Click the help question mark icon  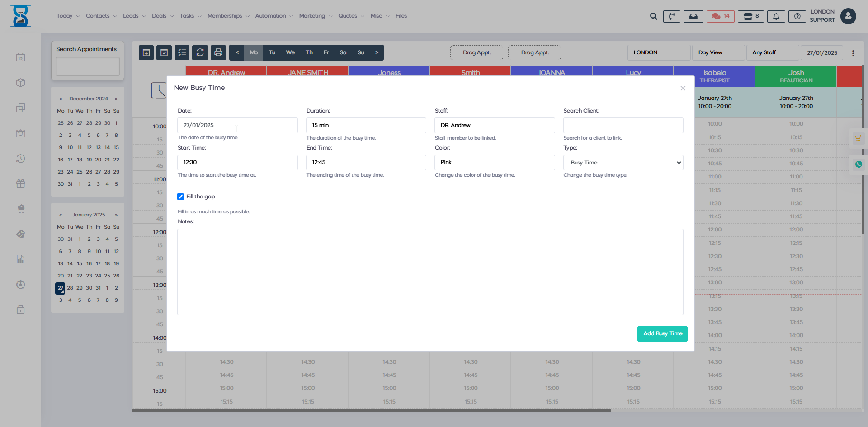(x=797, y=16)
